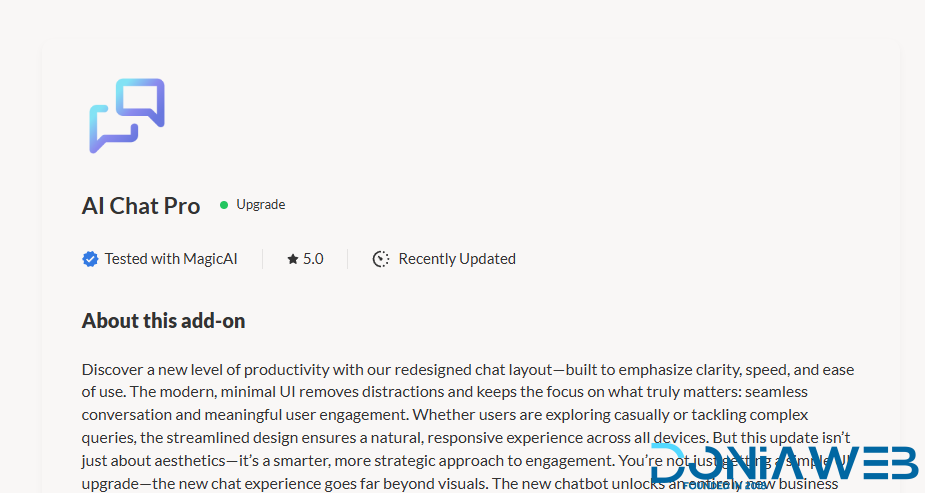Select the Upgrade label
Viewport: 925px width, 493px height.
260,205
